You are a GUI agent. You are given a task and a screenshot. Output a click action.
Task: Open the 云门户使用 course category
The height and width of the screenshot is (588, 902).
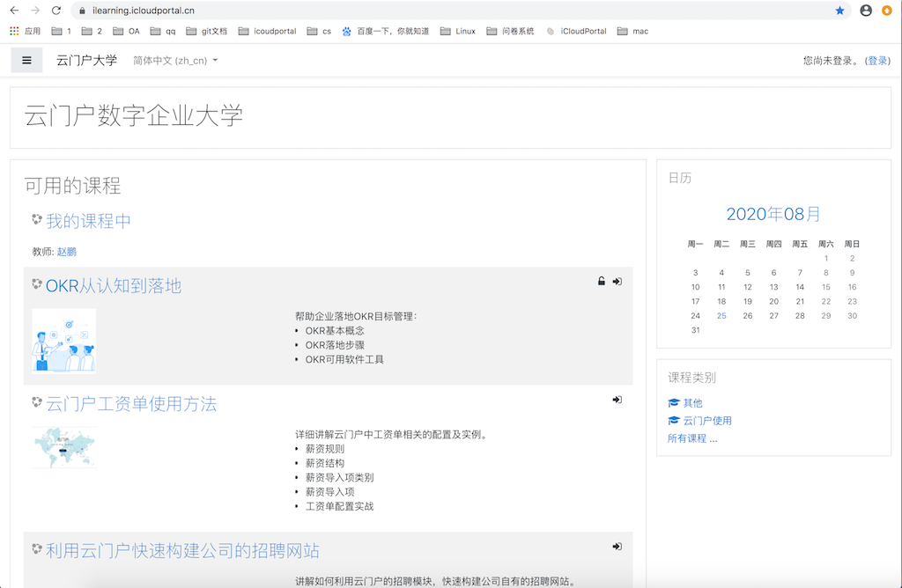coord(707,420)
